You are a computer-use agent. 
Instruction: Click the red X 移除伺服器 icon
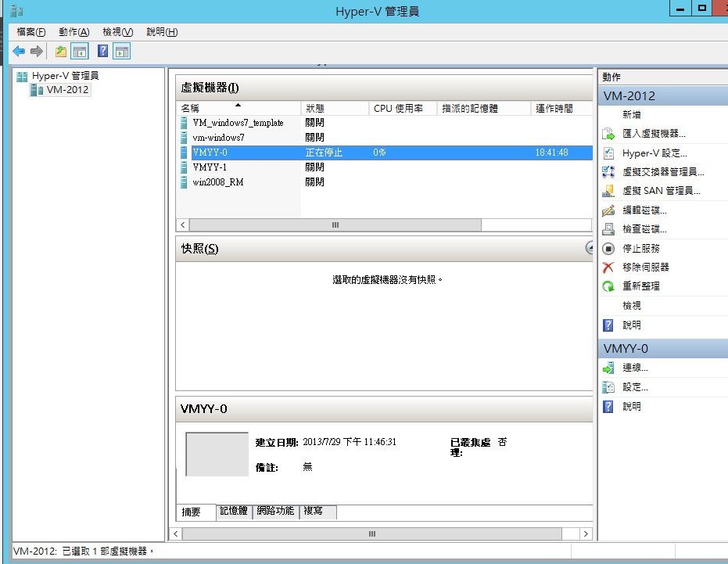click(x=608, y=267)
